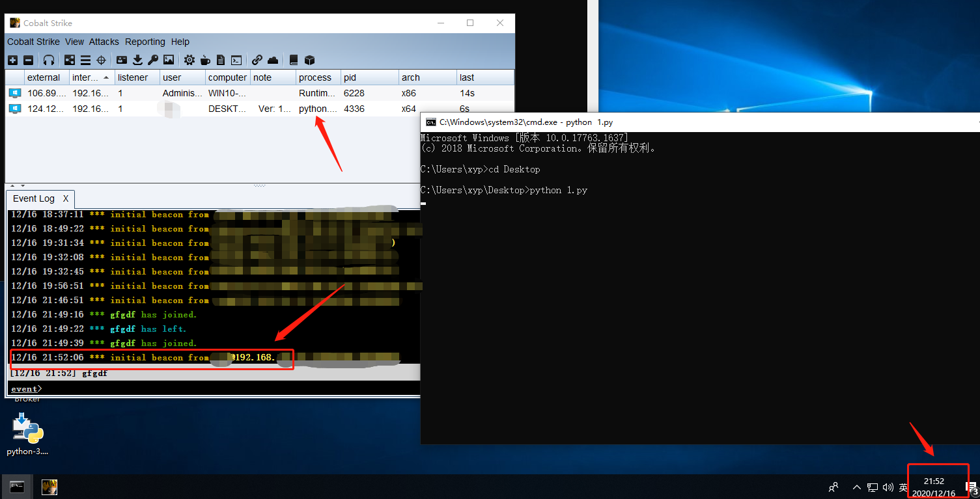
Task: Sort beacons by the internal column header
Action: (x=87, y=77)
